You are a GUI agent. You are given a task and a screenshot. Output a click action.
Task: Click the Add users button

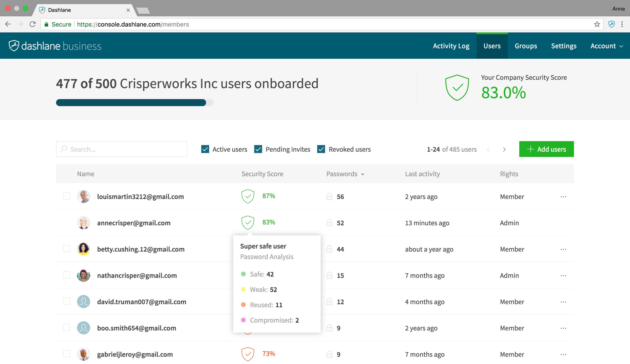[x=546, y=149]
